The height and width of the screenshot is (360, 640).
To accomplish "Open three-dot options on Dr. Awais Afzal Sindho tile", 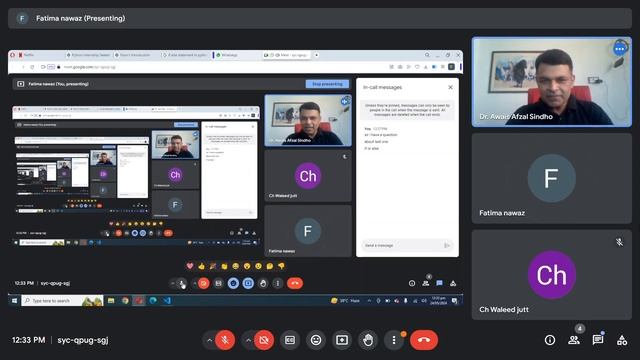I will 620,49.
